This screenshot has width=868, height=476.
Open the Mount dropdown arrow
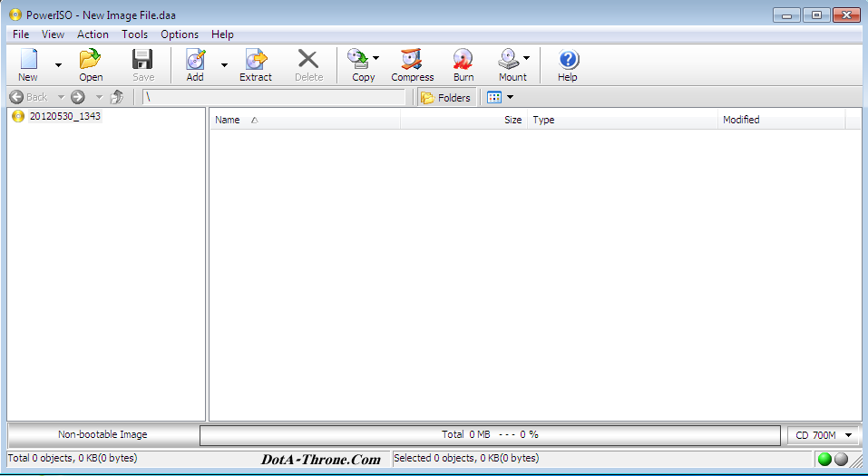click(526, 57)
